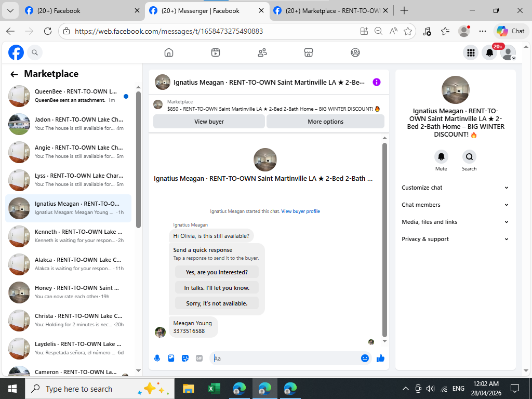Open the Facebook logo home link
Screen dimensions: 532x399
click(16, 52)
